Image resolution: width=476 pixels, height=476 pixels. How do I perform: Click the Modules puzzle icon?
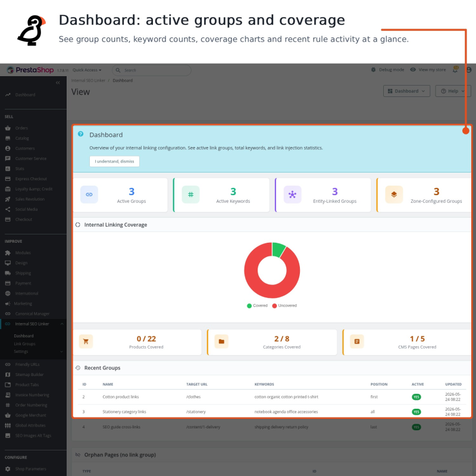pyautogui.click(x=8, y=252)
